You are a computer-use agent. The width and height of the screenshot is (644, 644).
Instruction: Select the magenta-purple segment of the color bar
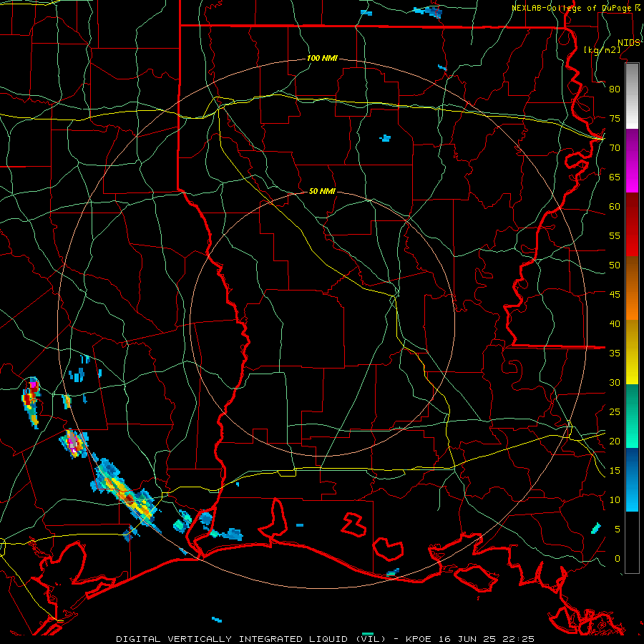point(632,161)
